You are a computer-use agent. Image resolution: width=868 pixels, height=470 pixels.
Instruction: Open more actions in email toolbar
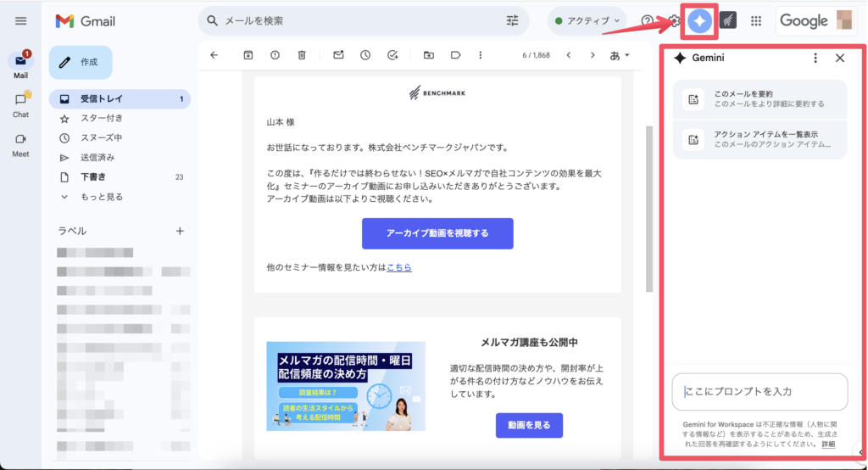pos(481,55)
